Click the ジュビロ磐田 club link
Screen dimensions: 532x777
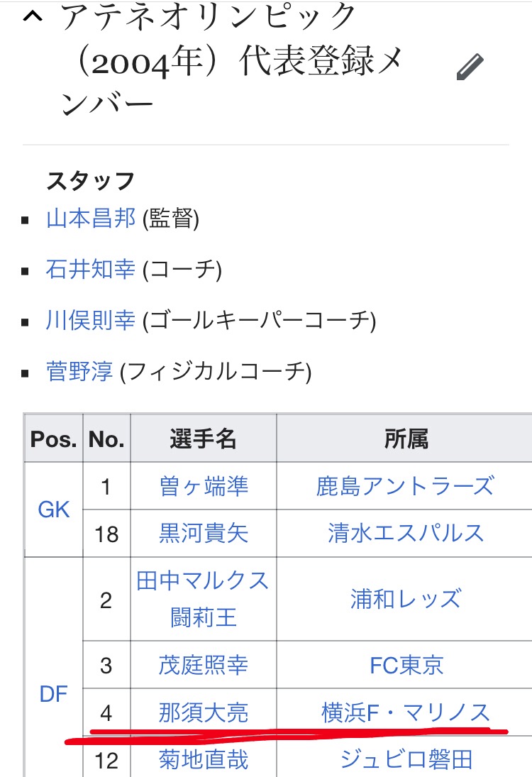pyautogui.click(x=405, y=760)
